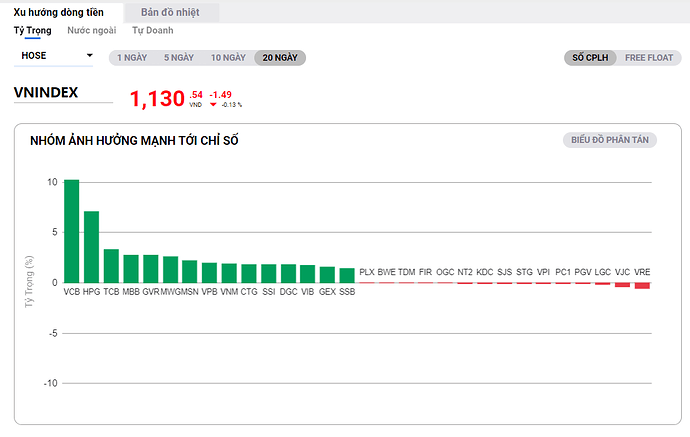Screen dimensions: 690x437
Task: Click the BWE ticker label
Action: pyautogui.click(x=386, y=272)
